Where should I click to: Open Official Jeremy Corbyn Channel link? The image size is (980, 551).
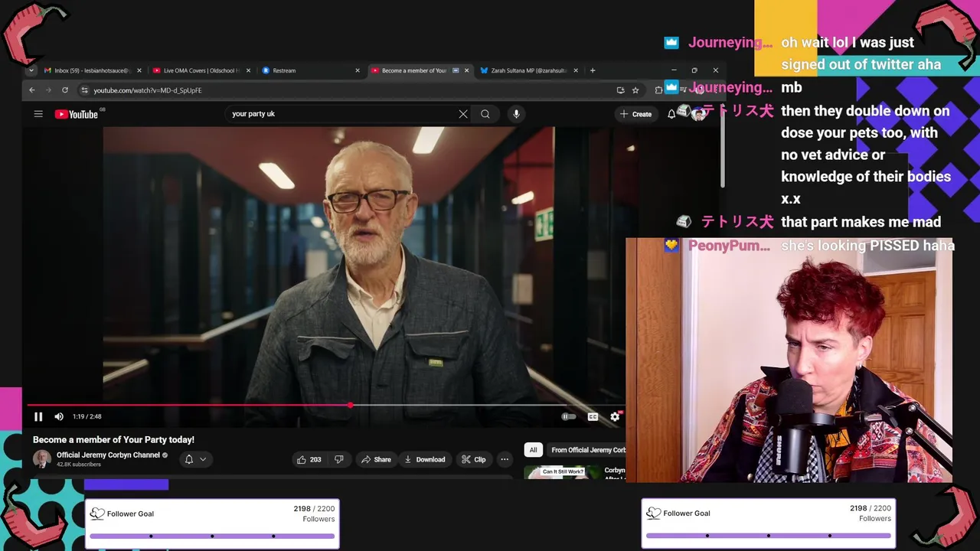108,455
